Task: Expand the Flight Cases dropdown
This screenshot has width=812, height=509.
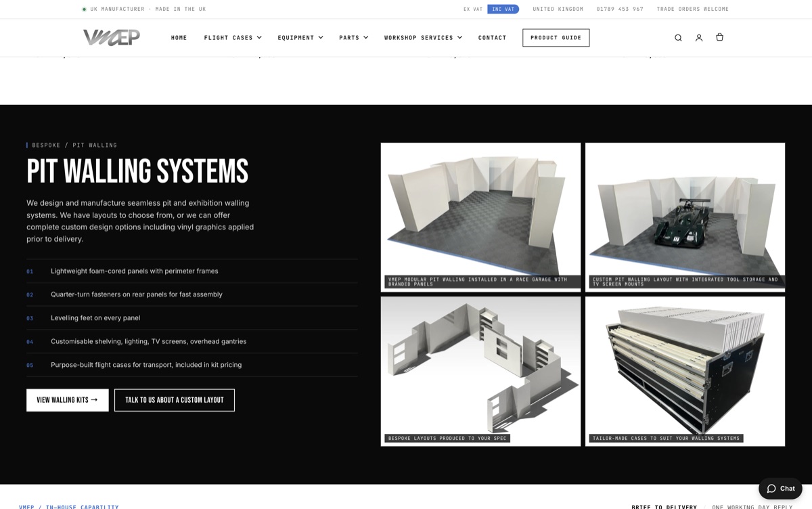Action: (233, 38)
